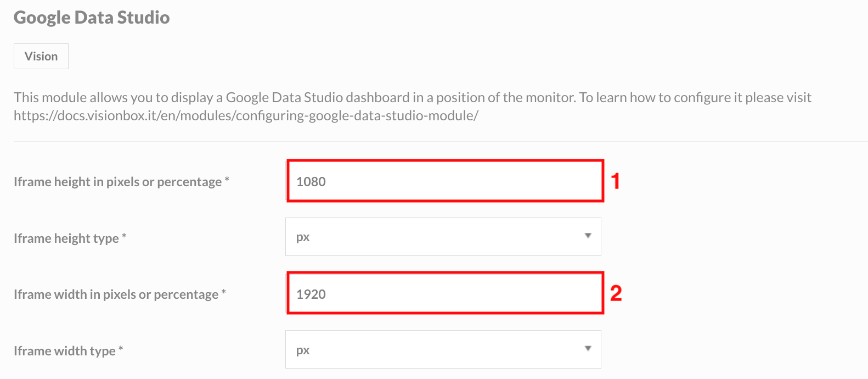Click the Iframe width type label
Image resolution: width=868 pixels, height=379 pixels.
point(67,350)
